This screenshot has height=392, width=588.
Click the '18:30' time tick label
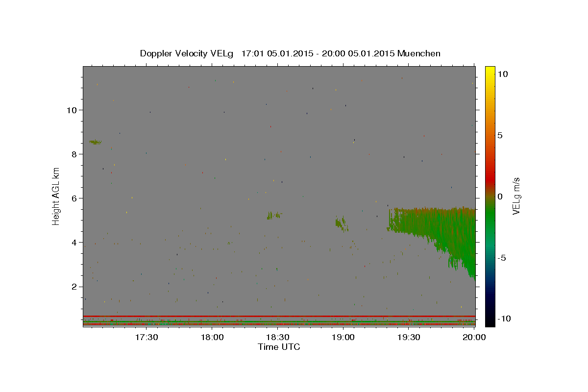[x=278, y=337]
